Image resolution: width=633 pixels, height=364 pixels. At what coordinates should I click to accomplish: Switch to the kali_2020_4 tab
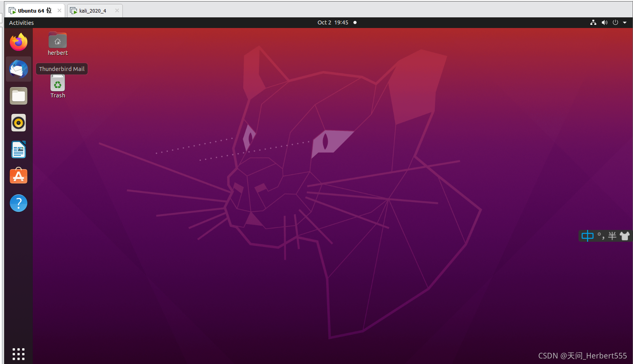pyautogui.click(x=92, y=11)
